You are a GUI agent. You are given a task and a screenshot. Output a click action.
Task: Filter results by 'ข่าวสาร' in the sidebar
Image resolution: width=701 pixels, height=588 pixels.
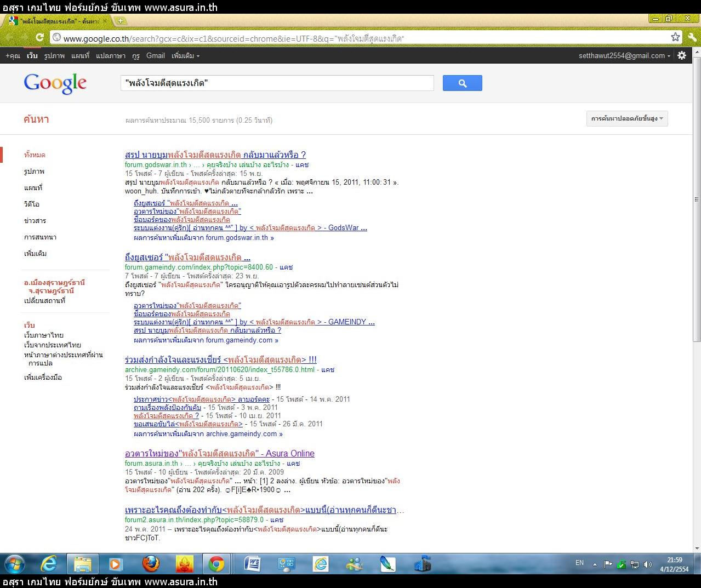pos(35,221)
